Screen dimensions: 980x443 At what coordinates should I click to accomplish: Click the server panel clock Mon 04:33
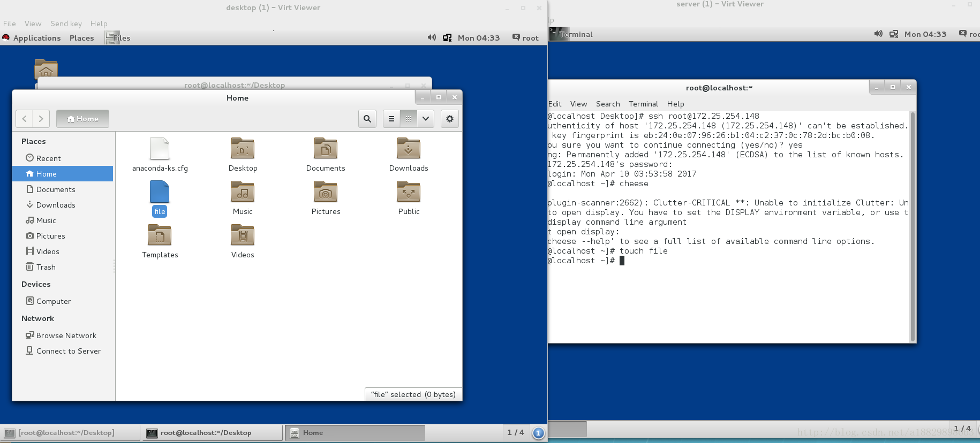tap(925, 34)
